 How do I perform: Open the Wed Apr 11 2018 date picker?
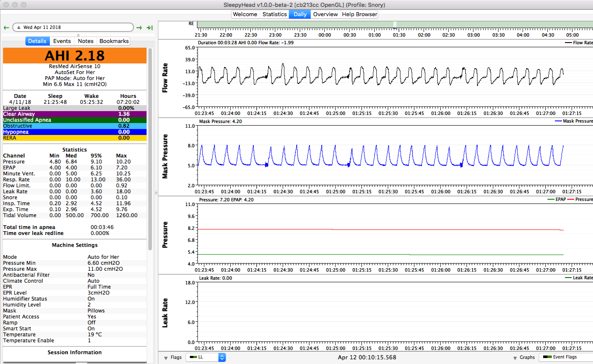[x=73, y=27]
